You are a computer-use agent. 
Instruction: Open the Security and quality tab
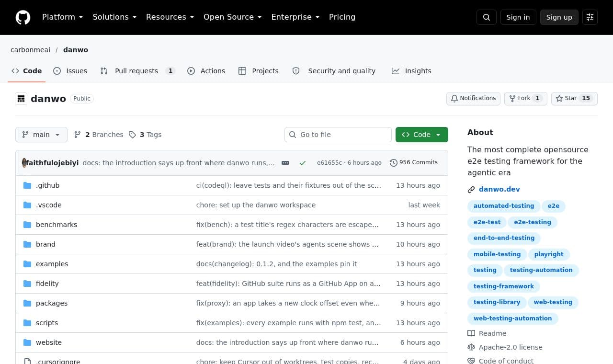click(334, 71)
